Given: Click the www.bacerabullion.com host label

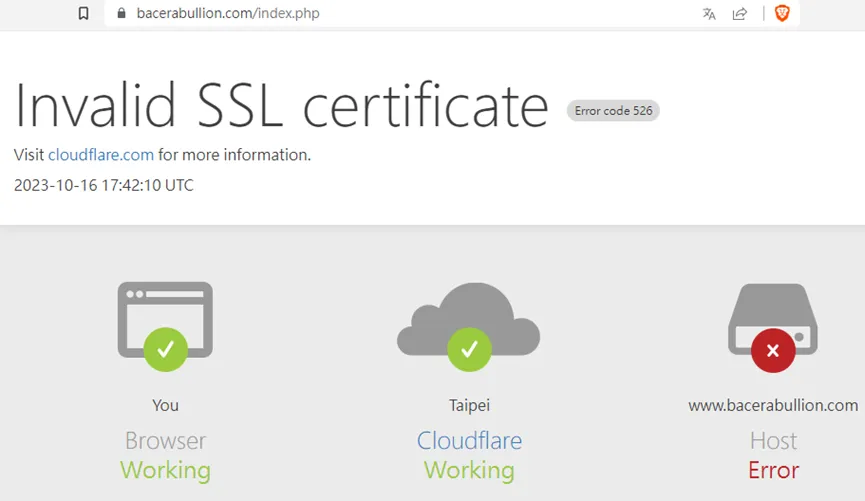Looking at the screenshot, I should [x=773, y=406].
